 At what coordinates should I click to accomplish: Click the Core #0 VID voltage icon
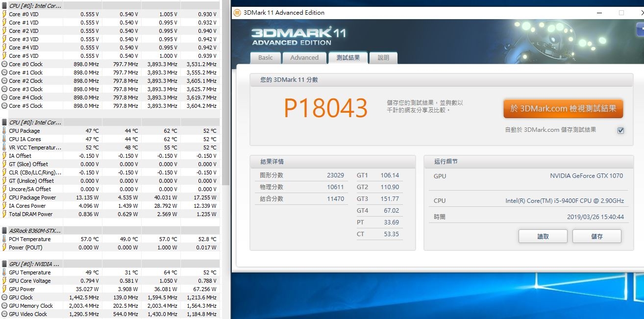point(4,14)
